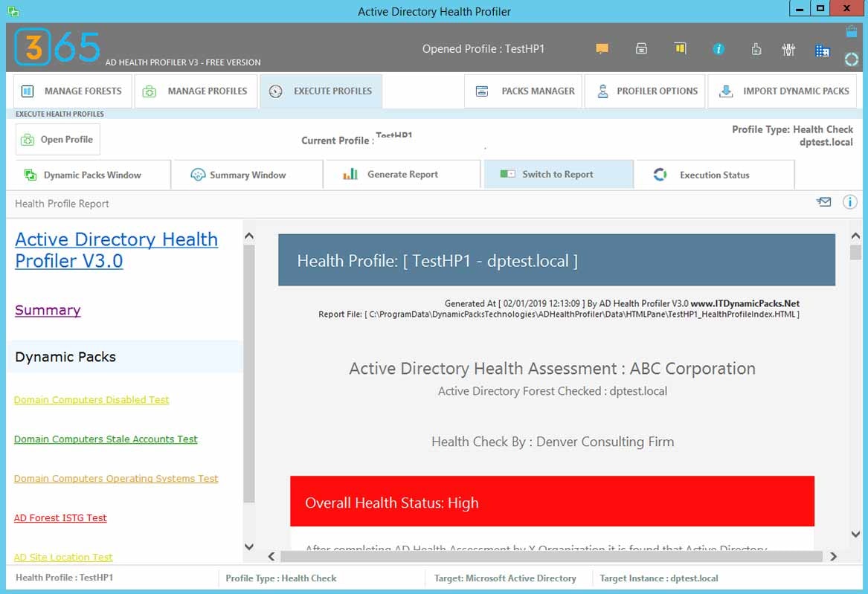
Task: Open the blue info circle in header
Action: click(718, 49)
